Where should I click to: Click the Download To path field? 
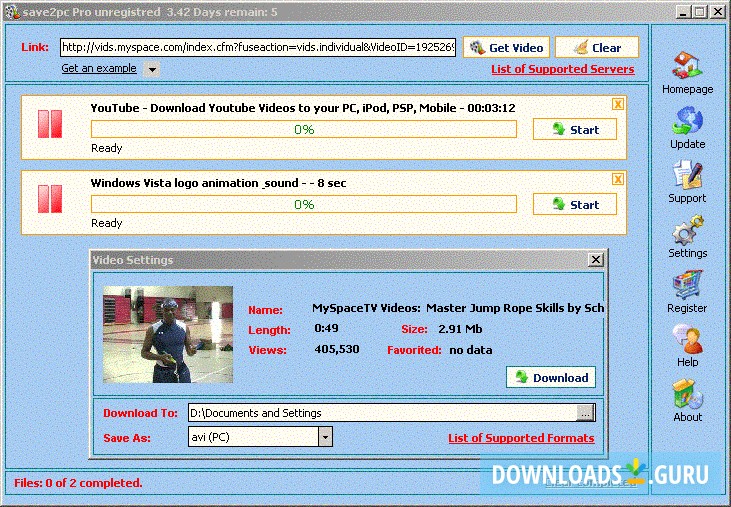[x=383, y=413]
